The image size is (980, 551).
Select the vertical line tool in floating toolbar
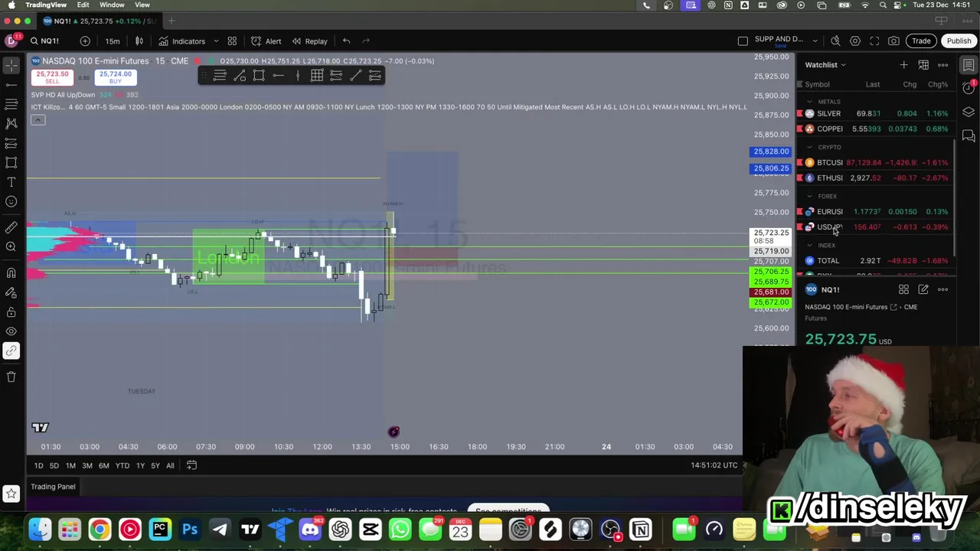(298, 75)
